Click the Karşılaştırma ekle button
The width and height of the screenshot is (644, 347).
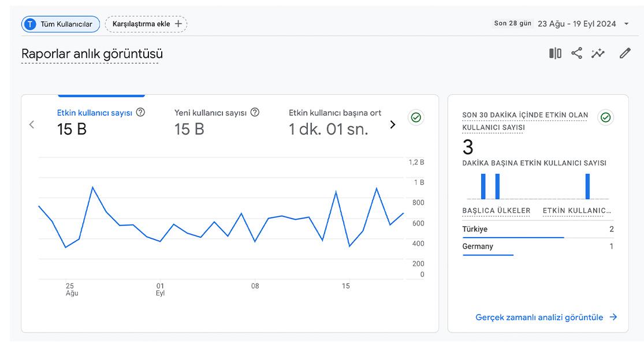click(146, 24)
